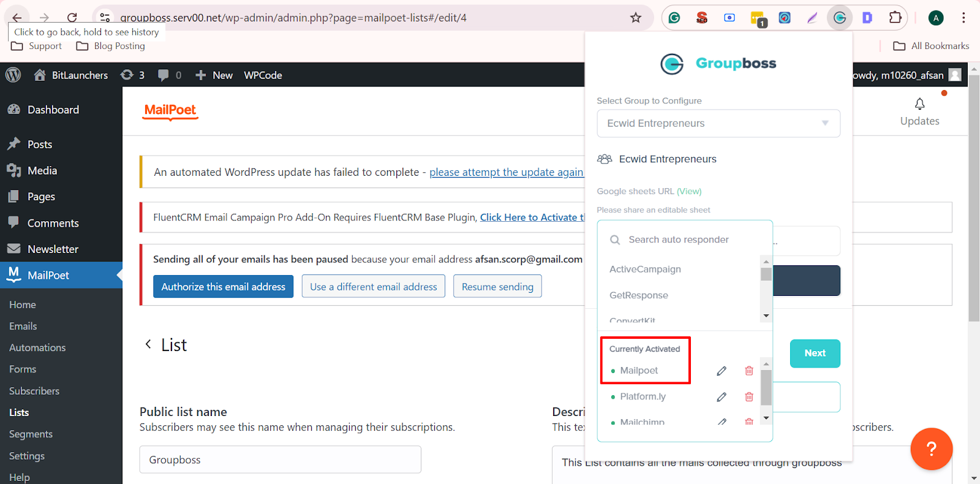Open MailPoet Settings submenu

tap(27, 456)
